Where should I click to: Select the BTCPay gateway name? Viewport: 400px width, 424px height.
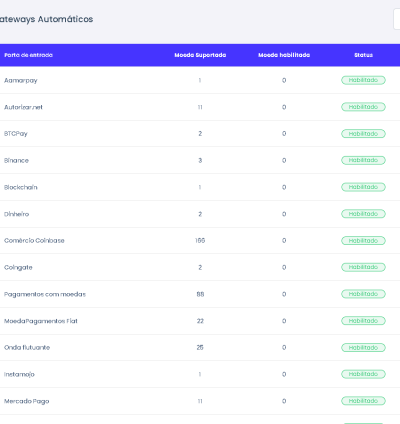[x=16, y=134]
